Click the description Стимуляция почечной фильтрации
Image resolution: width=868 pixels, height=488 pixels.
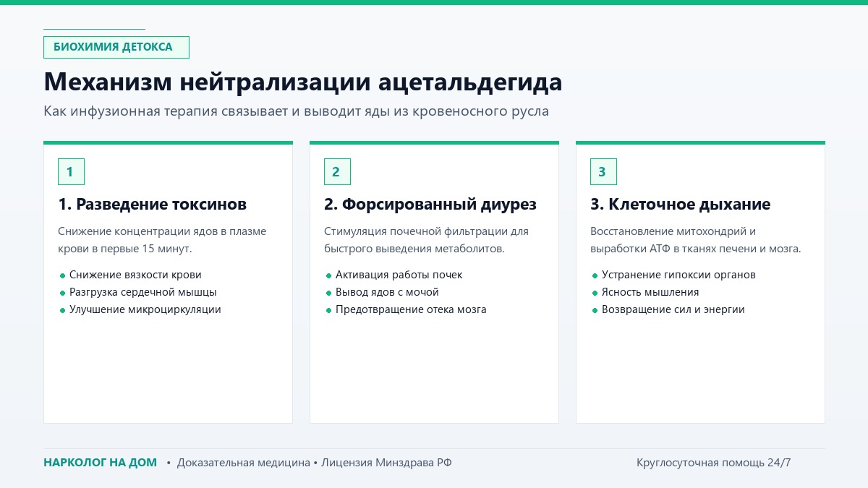426,240
